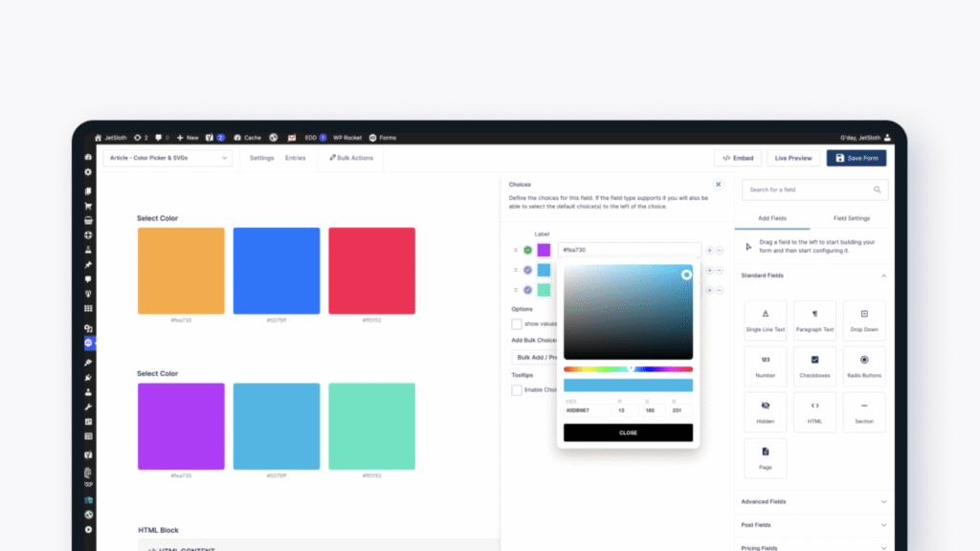Open the dashboard icon in sidebar
The width and height of the screenshot is (980, 551).
coord(88,158)
